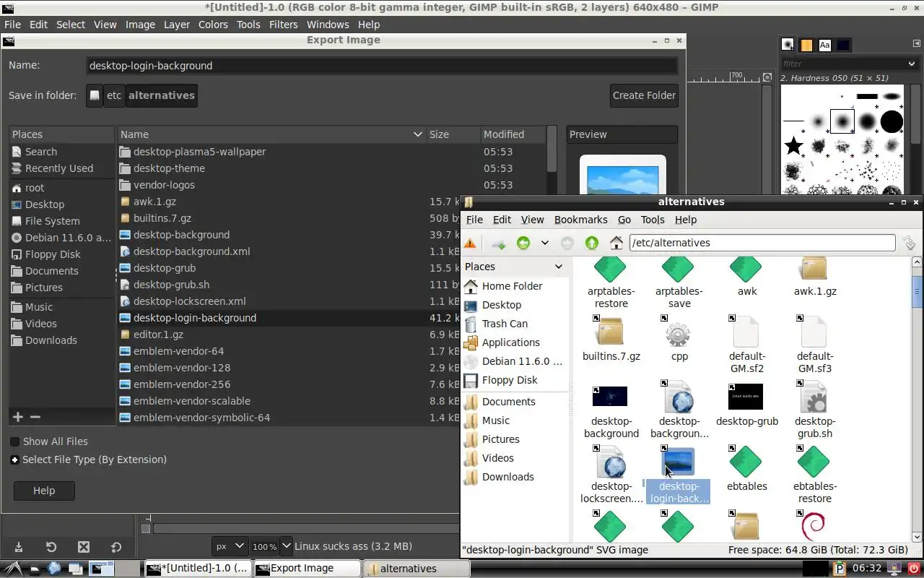Open the zoom level dropdown arrow
The width and height of the screenshot is (924, 578).
[286, 547]
